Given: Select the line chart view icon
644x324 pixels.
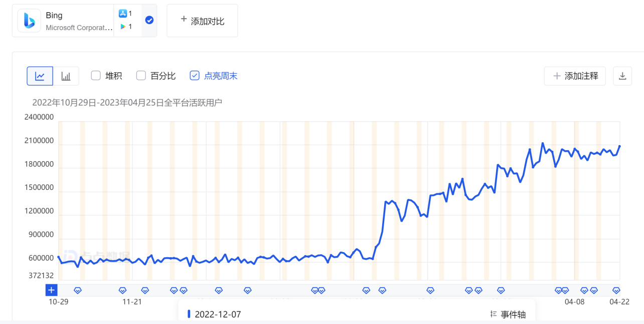Looking at the screenshot, I should (40, 75).
